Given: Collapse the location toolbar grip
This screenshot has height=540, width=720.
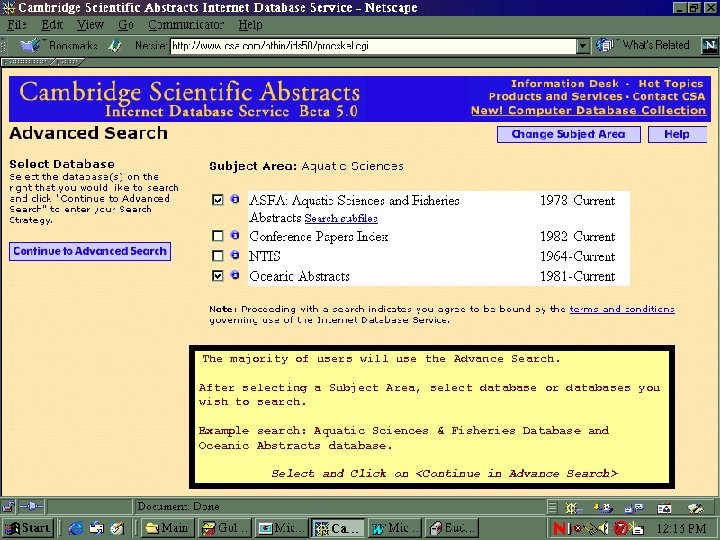Looking at the screenshot, I should tap(4, 45).
